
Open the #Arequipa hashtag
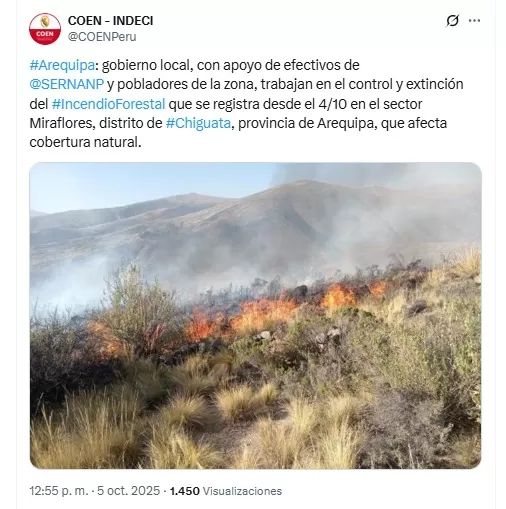click(x=62, y=65)
